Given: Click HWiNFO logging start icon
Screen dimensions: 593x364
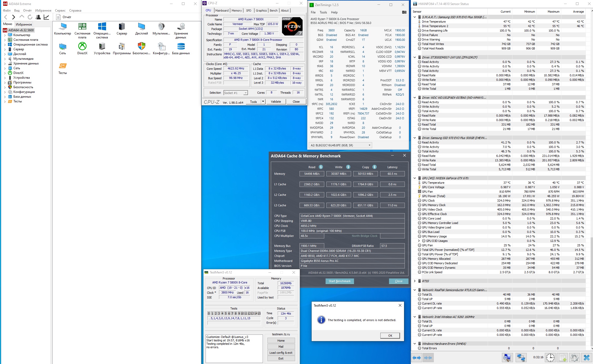Looking at the screenshot, I should 562,357.
